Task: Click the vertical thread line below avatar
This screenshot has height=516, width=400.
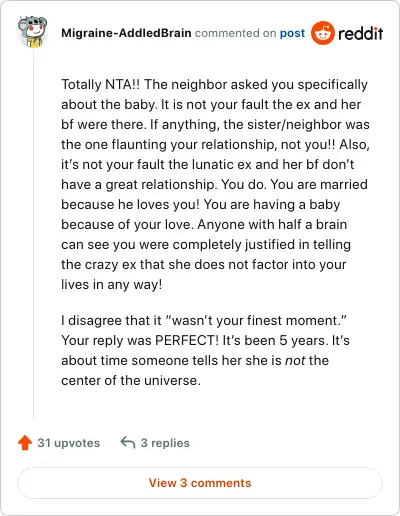Action: pyautogui.click(x=34, y=233)
